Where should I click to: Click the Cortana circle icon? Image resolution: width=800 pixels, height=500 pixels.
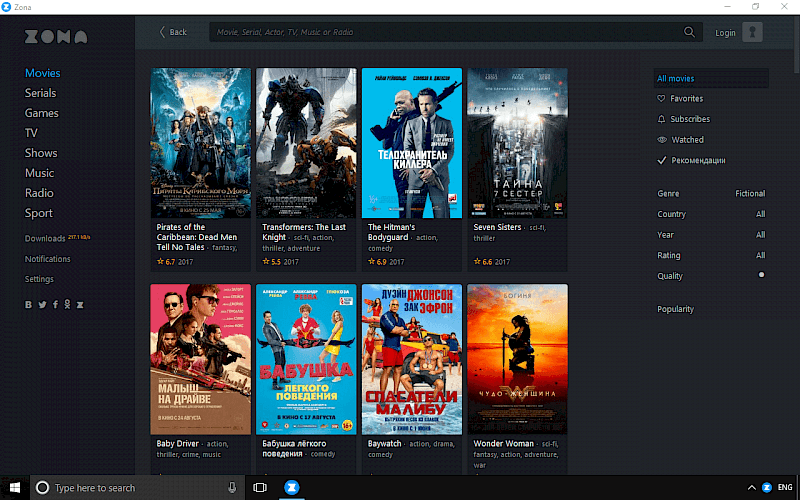click(42, 488)
